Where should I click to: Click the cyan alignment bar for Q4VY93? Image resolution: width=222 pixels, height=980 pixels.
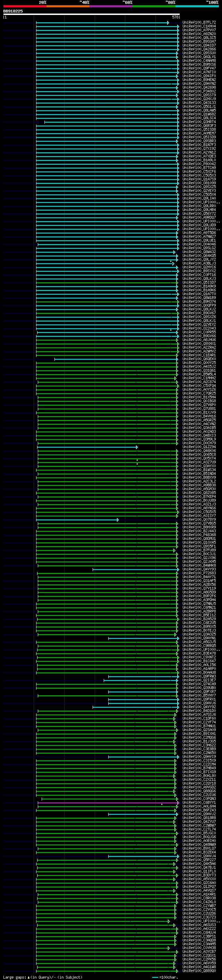(x=136, y=569)
